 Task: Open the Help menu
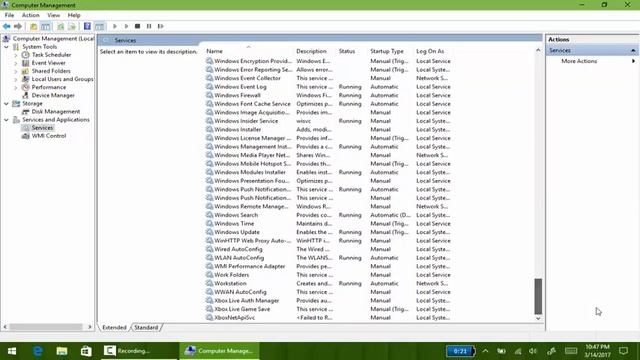coord(74,15)
